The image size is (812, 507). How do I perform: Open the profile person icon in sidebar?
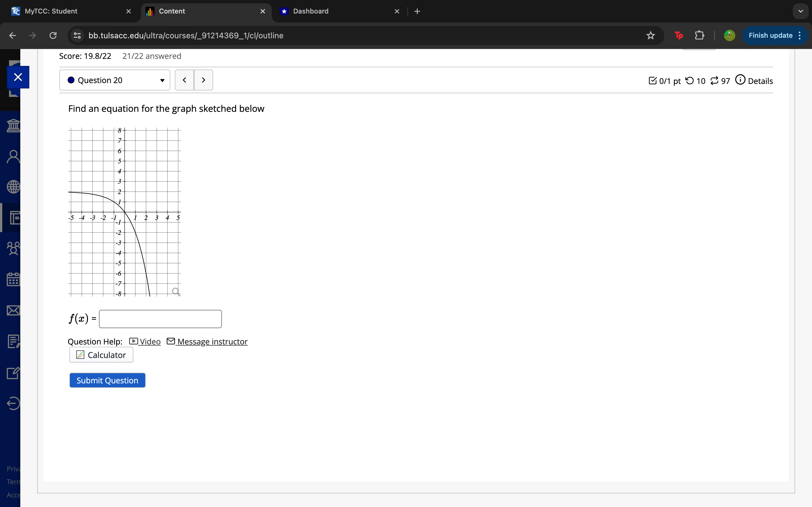(x=13, y=156)
